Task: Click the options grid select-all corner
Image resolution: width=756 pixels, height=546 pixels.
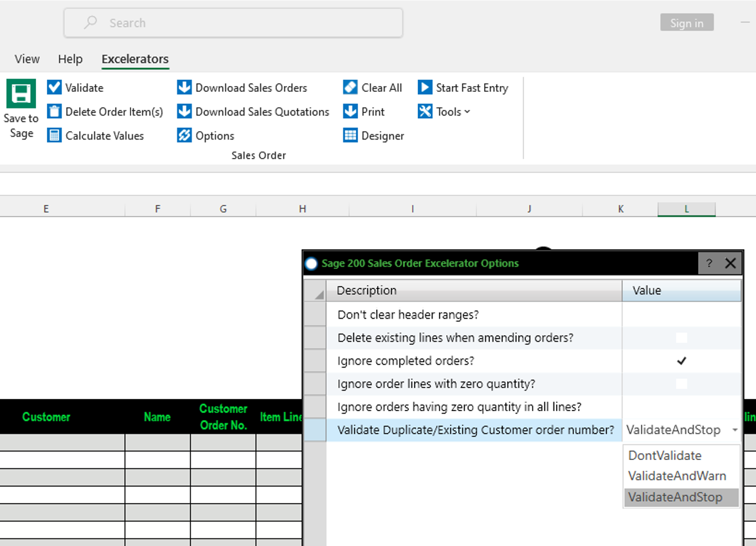Action: [x=315, y=290]
